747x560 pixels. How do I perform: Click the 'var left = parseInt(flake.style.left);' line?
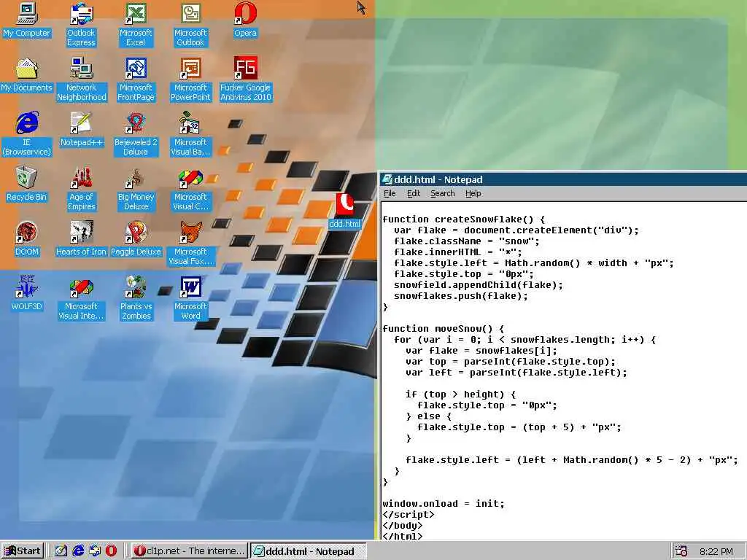(516, 373)
